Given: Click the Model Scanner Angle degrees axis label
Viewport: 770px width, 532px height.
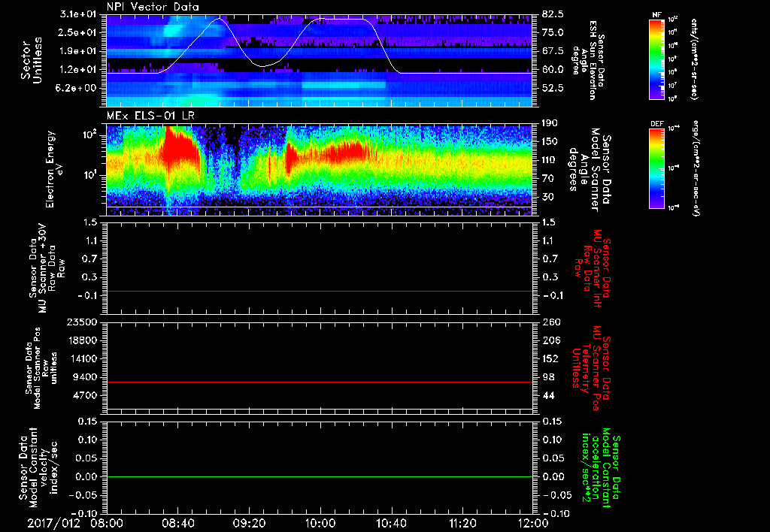Looking at the screenshot, I should 590,169.
